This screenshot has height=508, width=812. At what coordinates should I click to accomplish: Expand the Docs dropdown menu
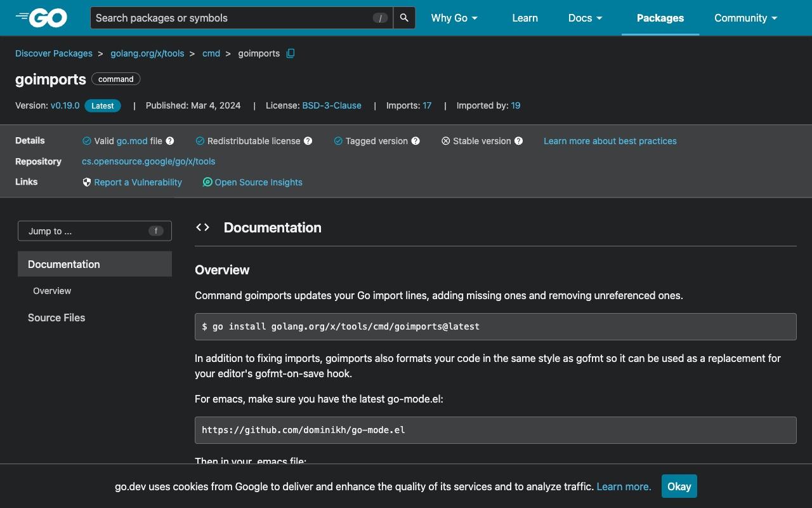coord(585,18)
